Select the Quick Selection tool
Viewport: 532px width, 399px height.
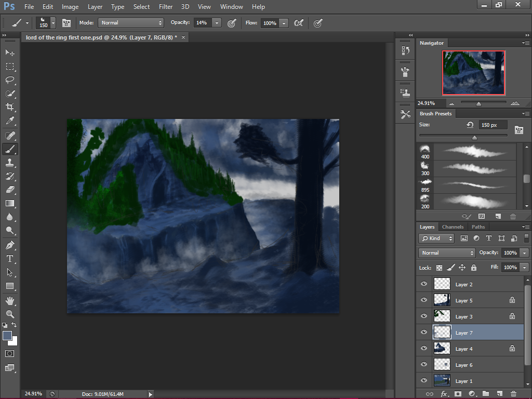[10, 94]
